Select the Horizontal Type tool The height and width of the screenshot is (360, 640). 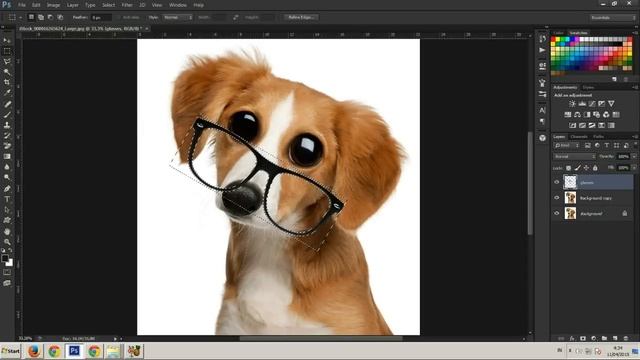tap(7, 200)
